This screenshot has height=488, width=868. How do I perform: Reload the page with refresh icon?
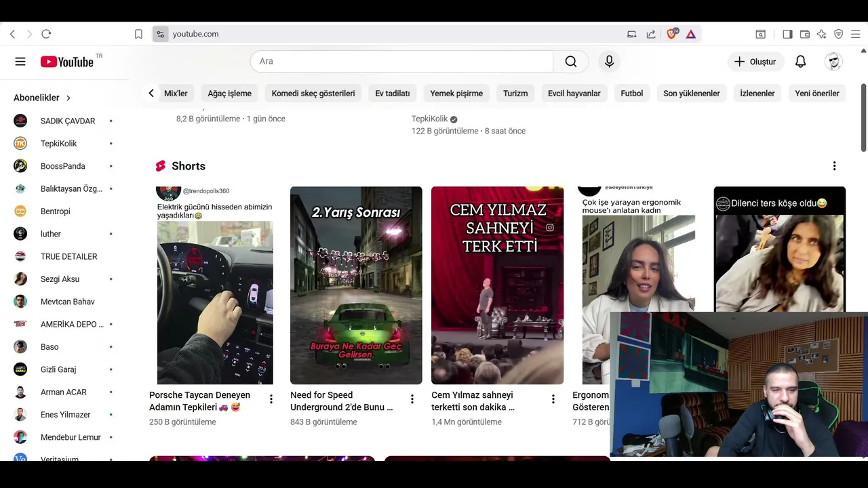(x=46, y=34)
